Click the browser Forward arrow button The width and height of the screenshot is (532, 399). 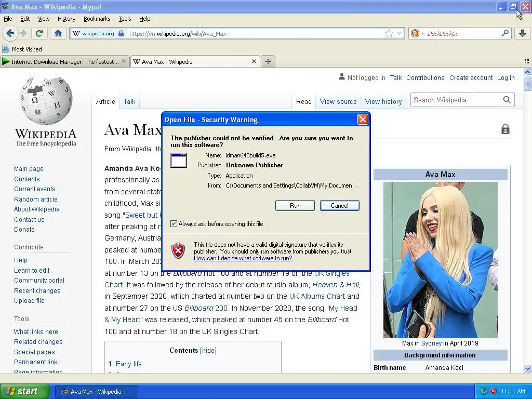pyautogui.click(x=23, y=33)
